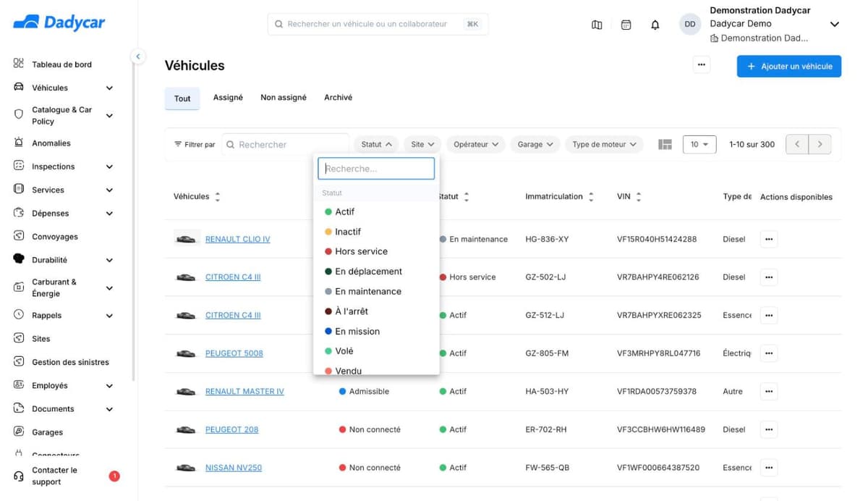868x501 pixels.
Task: Go to next page of results
Action: [820, 144]
